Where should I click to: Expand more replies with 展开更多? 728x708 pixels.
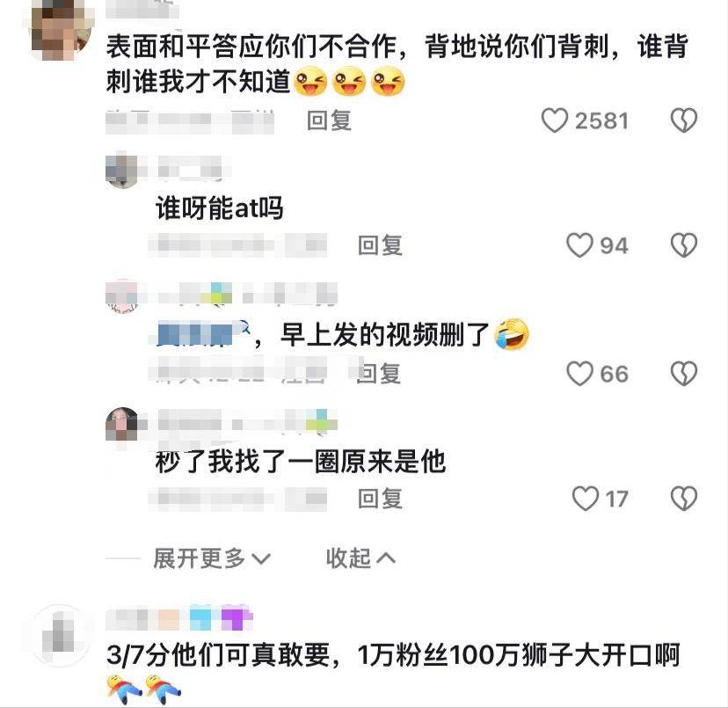coord(212,558)
